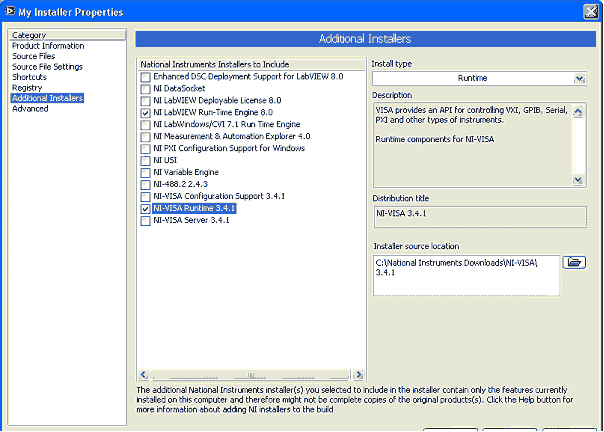Click inside the Description text box
Screen dimensions: 604x432
pos(473,145)
